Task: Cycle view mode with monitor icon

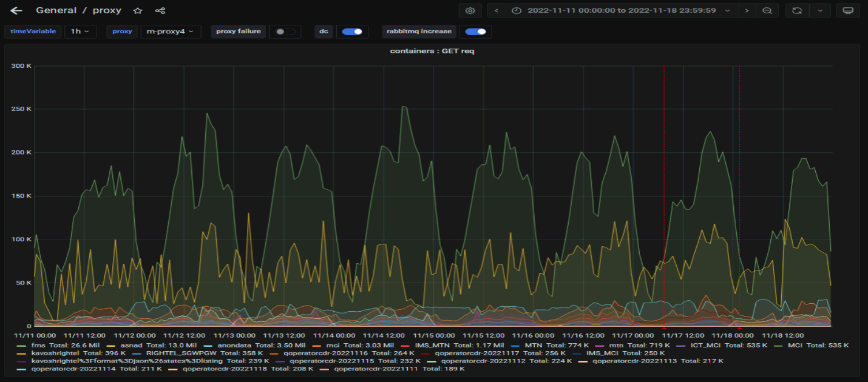Action: (848, 10)
